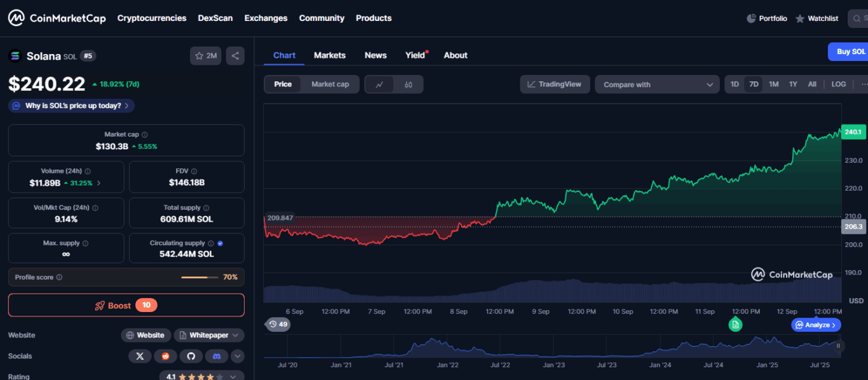This screenshot has width=868, height=380.
Task: Open Why is SOL's price up today
Action: pyautogui.click(x=71, y=105)
